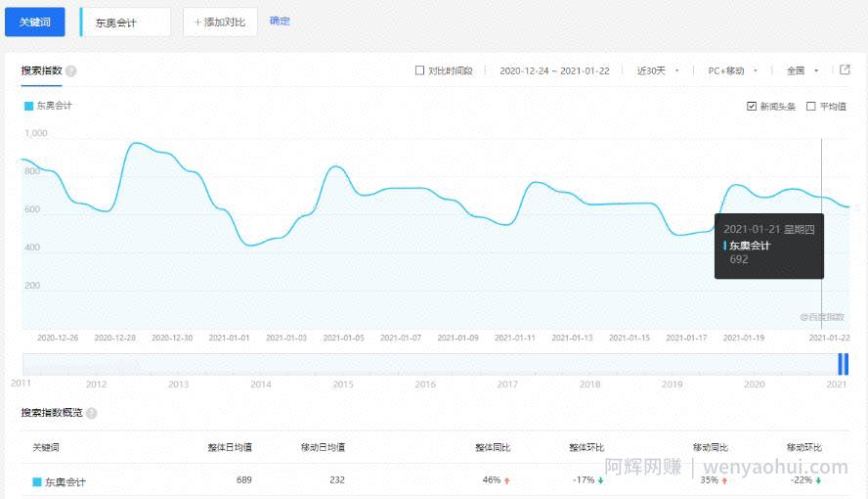Image resolution: width=868 pixels, height=499 pixels.
Task: Uncheck the 新闻头条 checkbox
Action: pyautogui.click(x=752, y=106)
